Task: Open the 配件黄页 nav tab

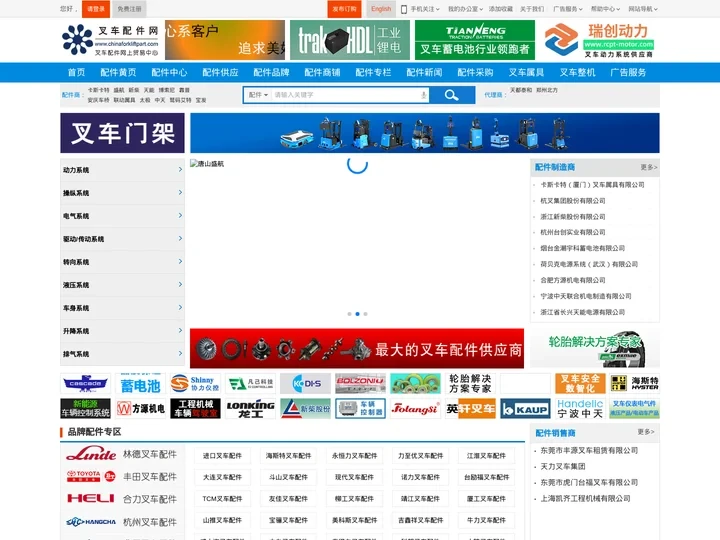Action: 118,73
